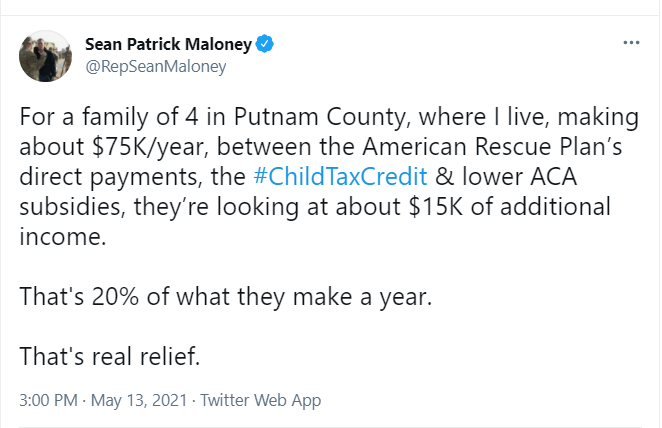Image resolution: width=662 pixels, height=428 pixels.
Task: Click the blue verified badge icon
Action: (265, 43)
